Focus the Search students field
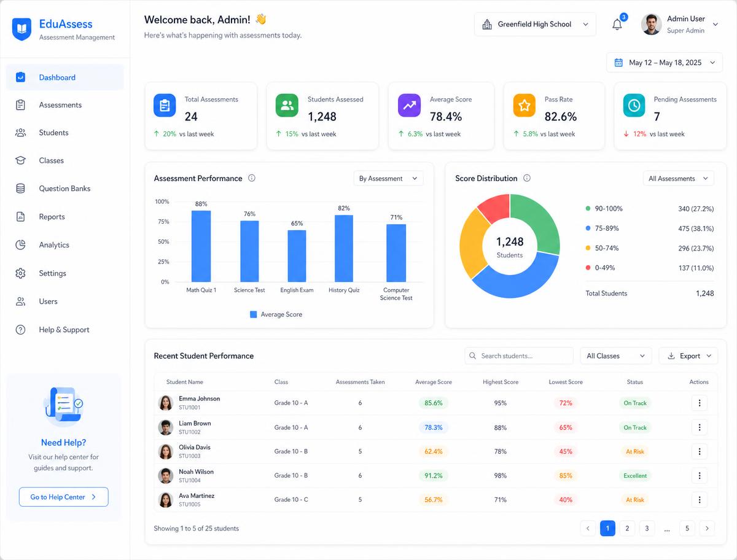Image resolution: width=737 pixels, height=560 pixels. pyautogui.click(x=520, y=356)
